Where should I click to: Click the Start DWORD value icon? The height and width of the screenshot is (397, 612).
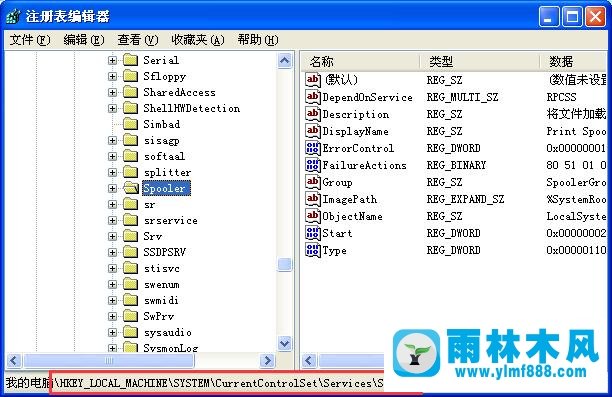[x=313, y=233]
